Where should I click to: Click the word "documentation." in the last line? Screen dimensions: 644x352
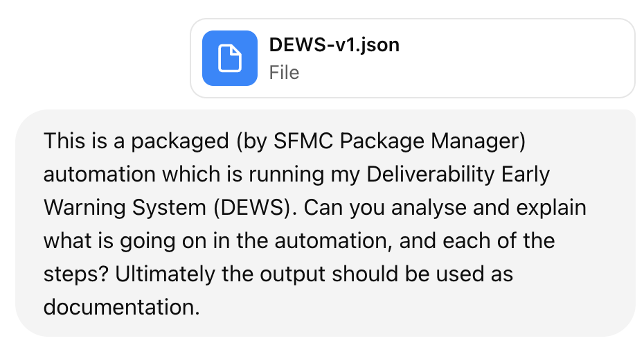point(122,308)
